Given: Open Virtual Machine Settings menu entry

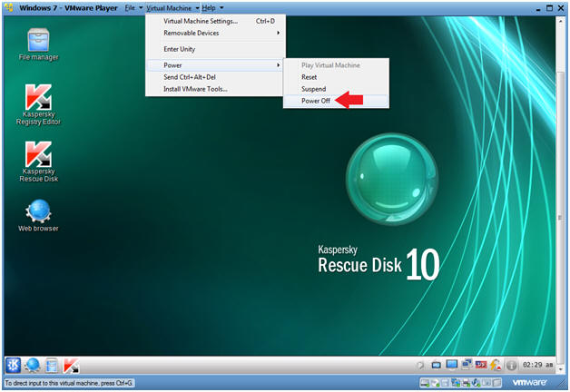Looking at the screenshot, I should [x=216, y=21].
